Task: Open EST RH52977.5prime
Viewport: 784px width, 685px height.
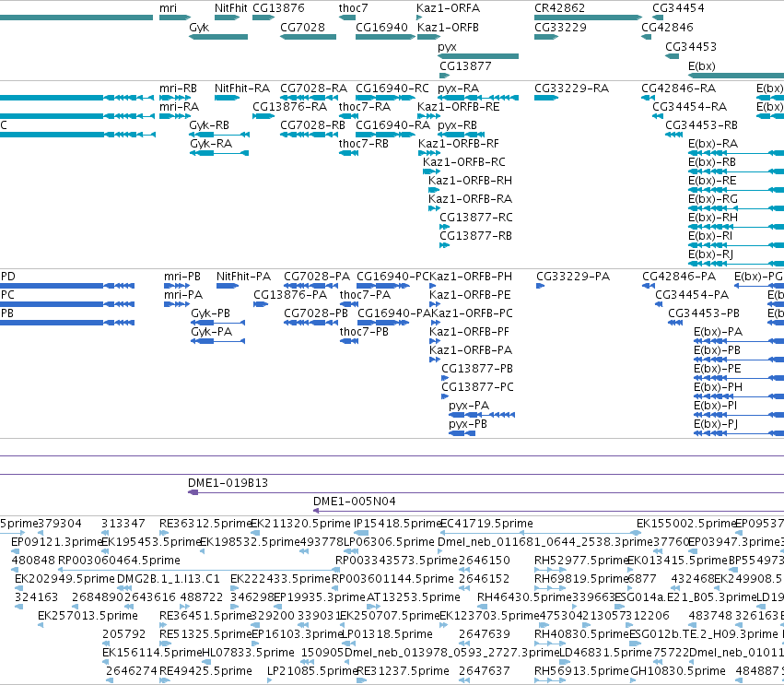Action: tap(549, 570)
